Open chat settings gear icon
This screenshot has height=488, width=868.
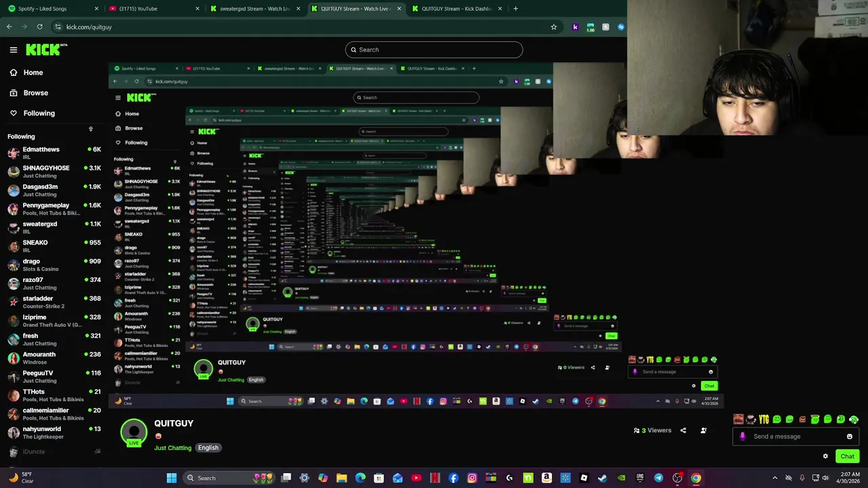[825, 456]
